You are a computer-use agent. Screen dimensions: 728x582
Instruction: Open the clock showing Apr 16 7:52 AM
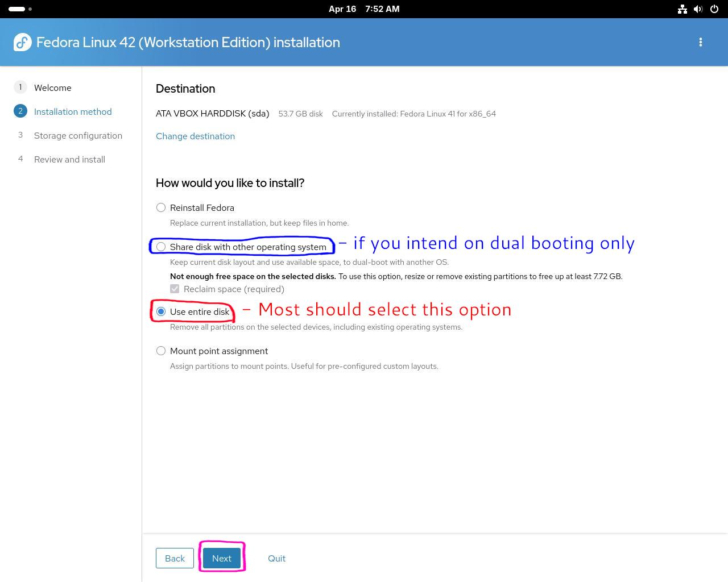click(x=364, y=9)
